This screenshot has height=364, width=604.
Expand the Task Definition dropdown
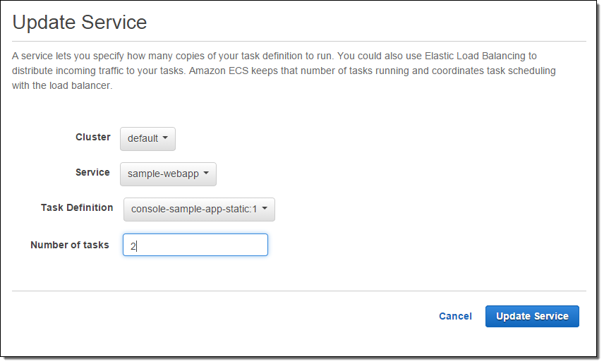click(x=199, y=210)
